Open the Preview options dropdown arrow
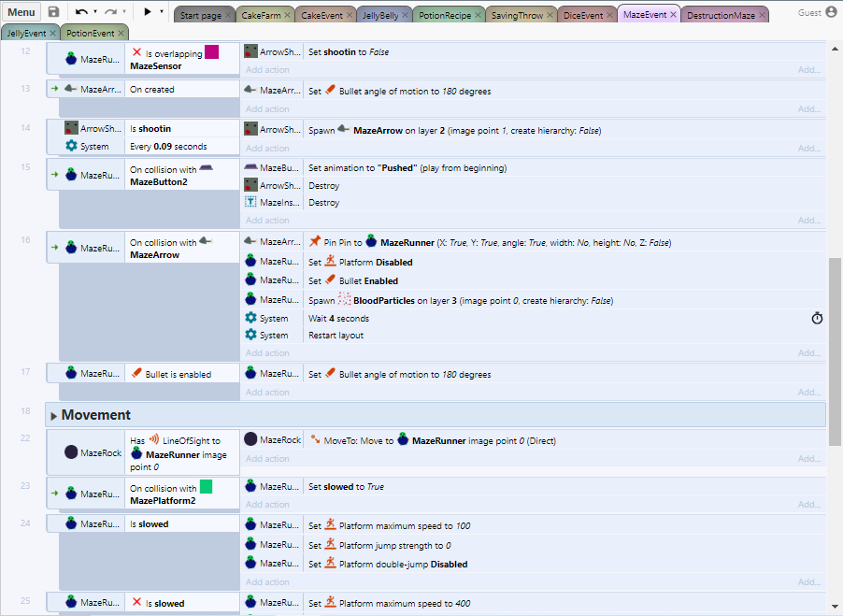Viewport: 843px width, 616px height. [x=162, y=12]
